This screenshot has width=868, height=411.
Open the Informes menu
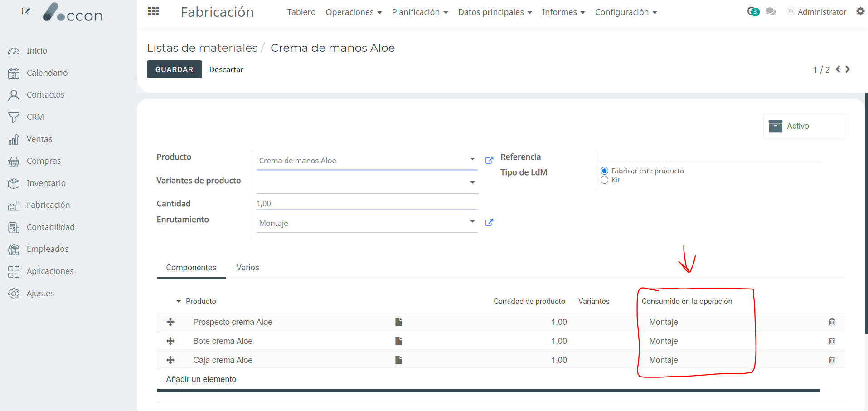(563, 12)
